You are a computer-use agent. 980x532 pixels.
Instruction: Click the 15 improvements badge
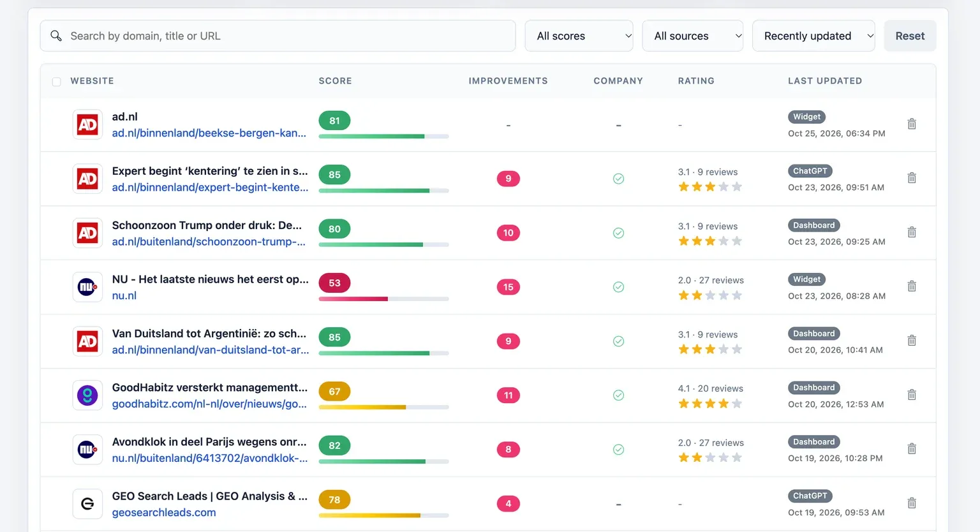point(509,287)
